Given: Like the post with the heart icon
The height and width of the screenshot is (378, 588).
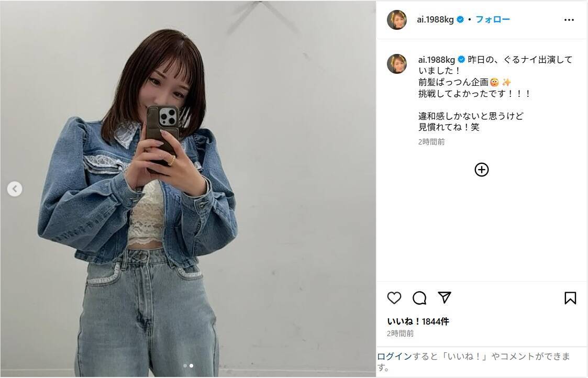Looking at the screenshot, I should pyautogui.click(x=394, y=298).
